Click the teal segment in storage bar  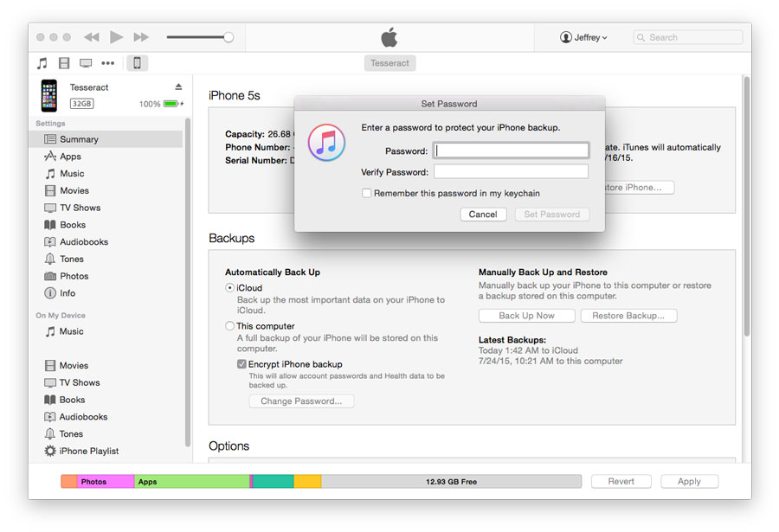coord(274,481)
